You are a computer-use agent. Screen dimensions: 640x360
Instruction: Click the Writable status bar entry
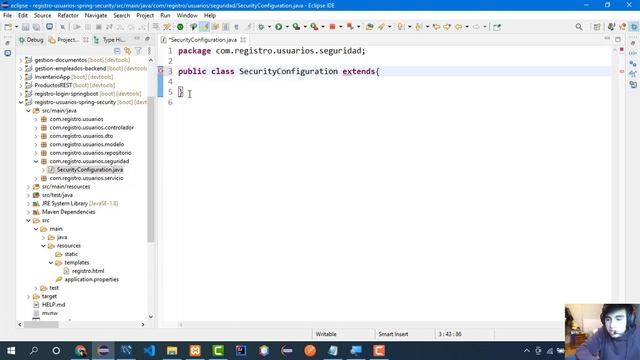pos(326,334)
